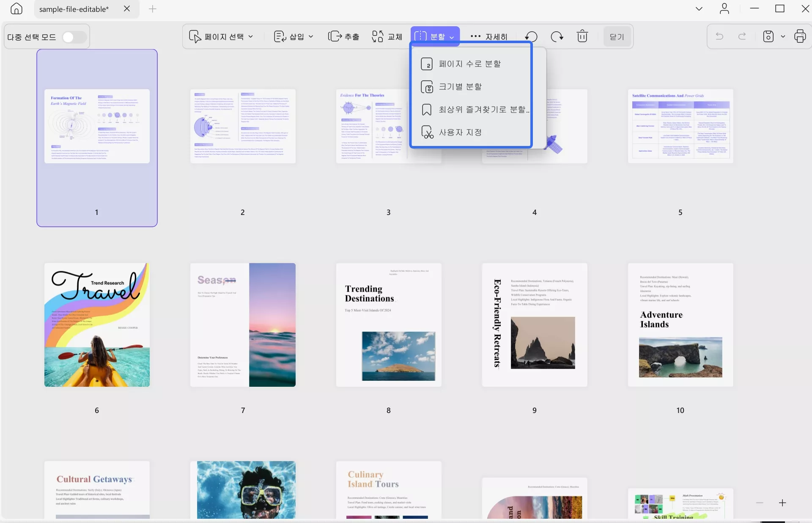Click the print icon
This screenshot has height=523, width=812.
click(x=800, y=36)
